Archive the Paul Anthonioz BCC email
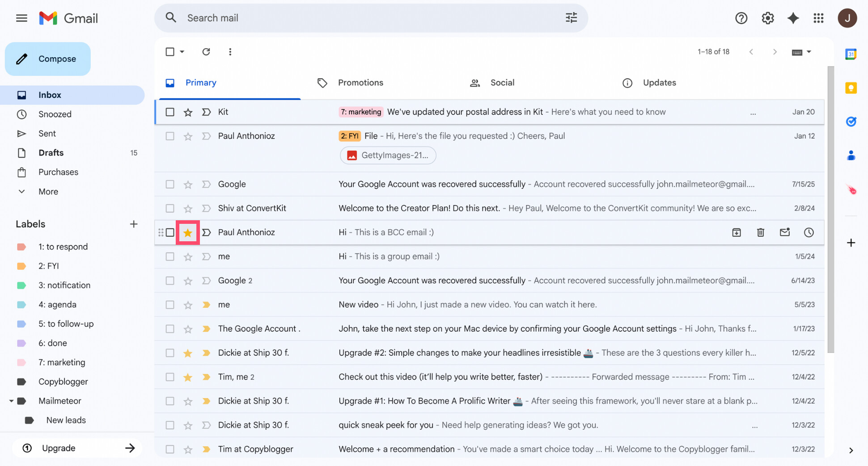Screen dimensions: 868x466 [736, 232]
